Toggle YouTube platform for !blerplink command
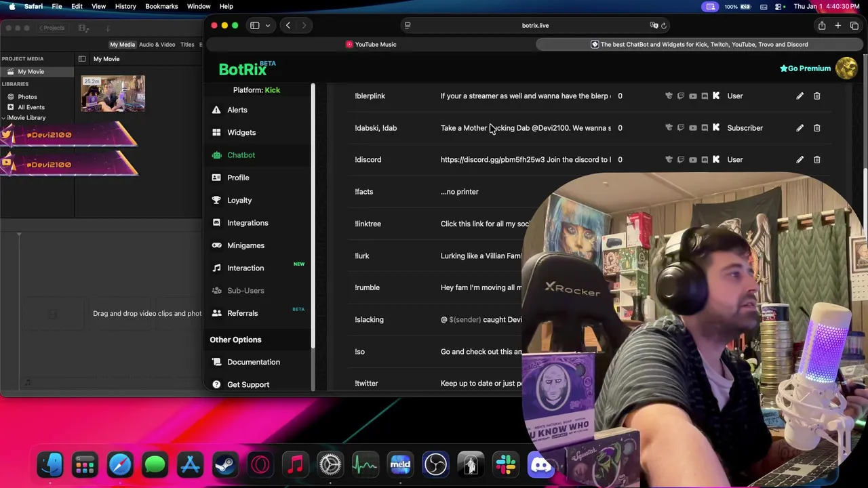868x488 pixels. 692,96
